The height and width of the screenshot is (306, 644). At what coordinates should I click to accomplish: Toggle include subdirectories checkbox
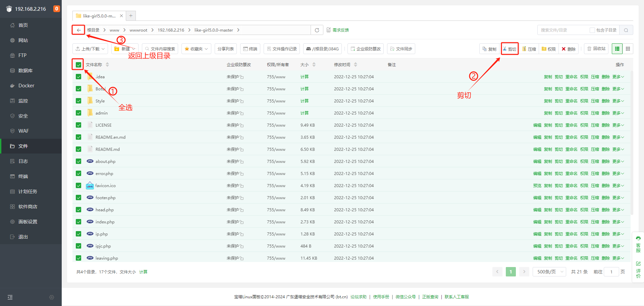click(x=592, y=30)
